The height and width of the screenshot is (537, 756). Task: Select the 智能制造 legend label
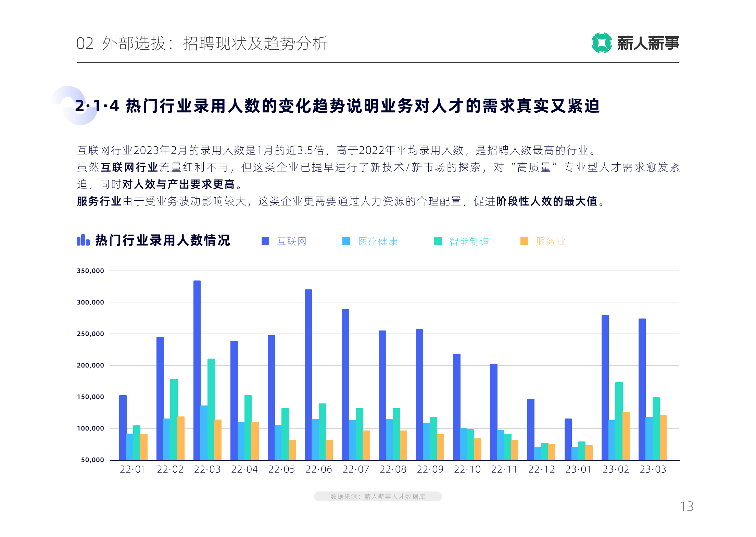pos(469,241)
